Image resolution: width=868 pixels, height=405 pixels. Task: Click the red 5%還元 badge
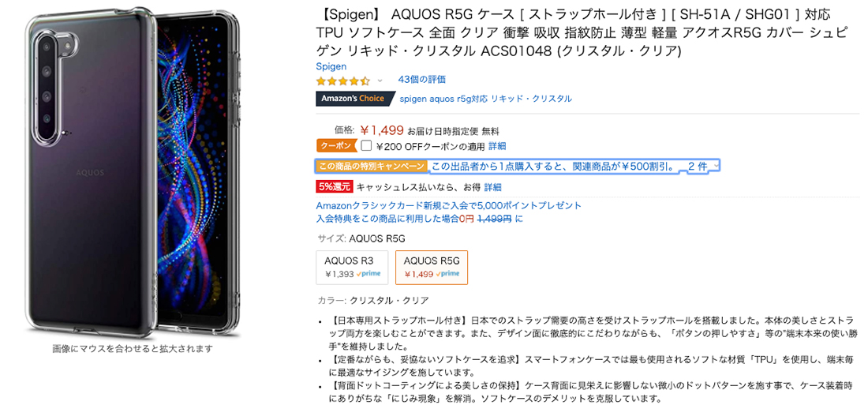point(334,187)
